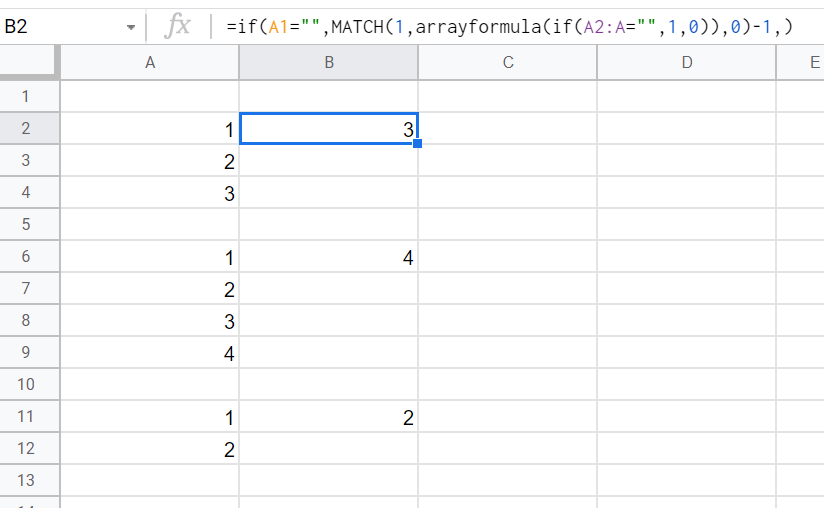Click cell A7 containing 2
The width and height of the screenshot is (824, 508).
tap(150, 288)
